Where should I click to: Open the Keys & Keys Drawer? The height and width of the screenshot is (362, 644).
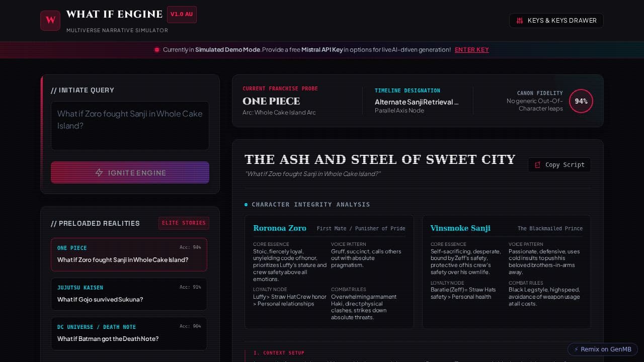(556, 21)
